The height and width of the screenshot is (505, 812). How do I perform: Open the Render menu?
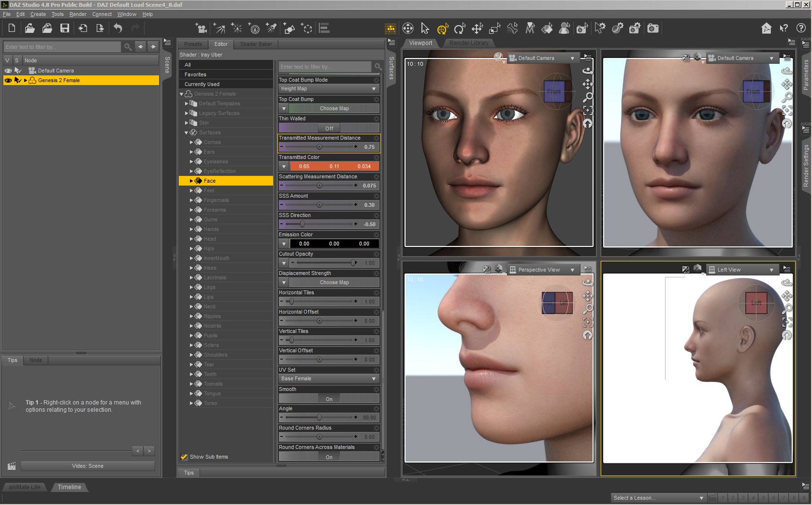78,14
